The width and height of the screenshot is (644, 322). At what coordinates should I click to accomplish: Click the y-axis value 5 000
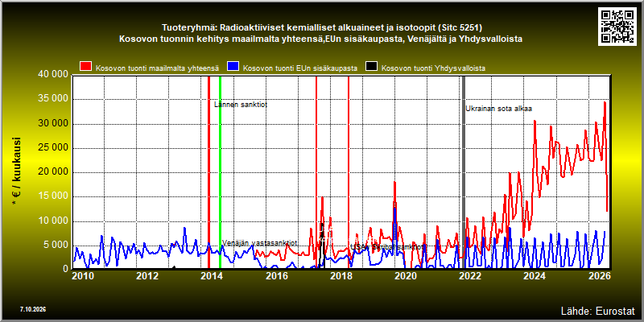pyautogui.click(x=55, y=246)
